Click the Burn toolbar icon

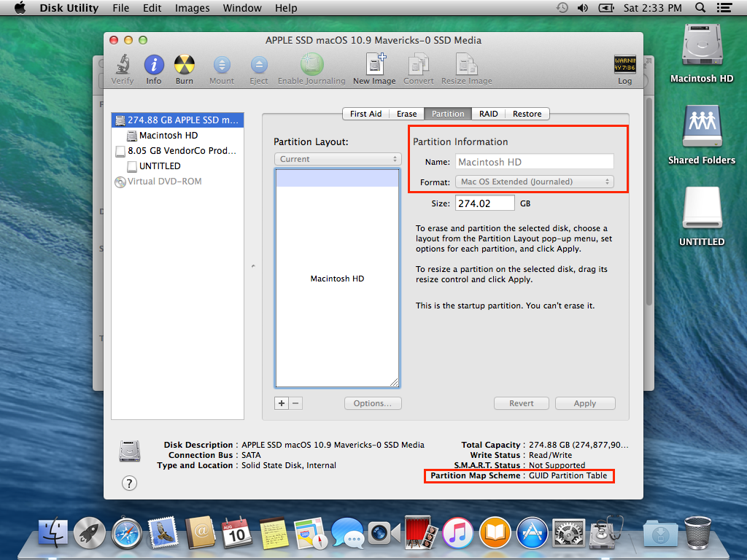click(185, 64)
